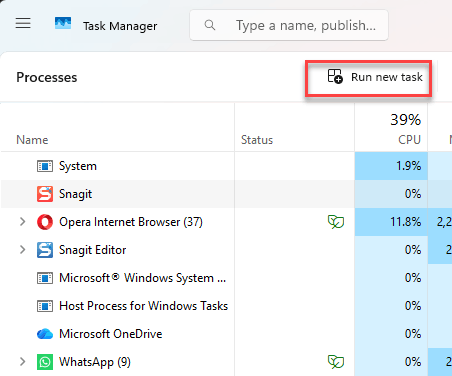This screenshot has height=376, width=452.
Task: Click the 0% CPU value for Microsoft OneDrive
Action: pos(413,334)
